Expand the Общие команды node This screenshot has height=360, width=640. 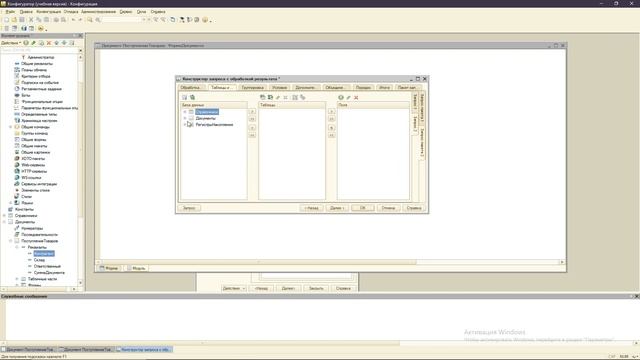point(11,127)
